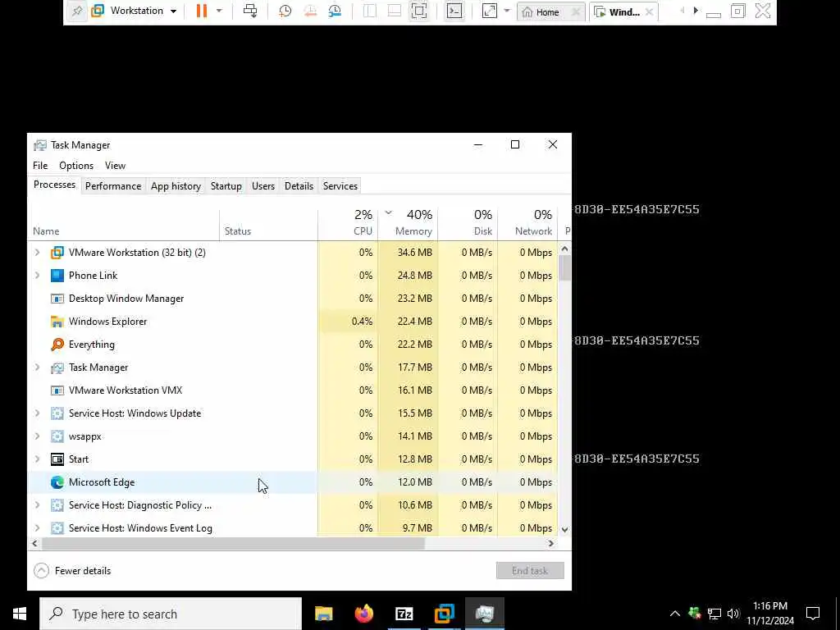Image resolution: width=840 pixels, height=630 pixels.
Task: Click the stretch guest display icon
Action: (490, 11)
